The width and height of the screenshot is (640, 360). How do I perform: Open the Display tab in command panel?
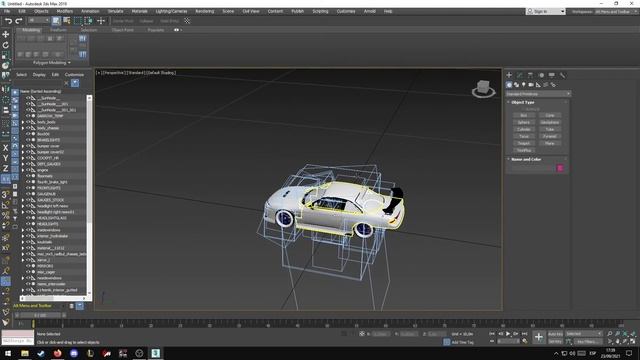click(x=552, y=75)
